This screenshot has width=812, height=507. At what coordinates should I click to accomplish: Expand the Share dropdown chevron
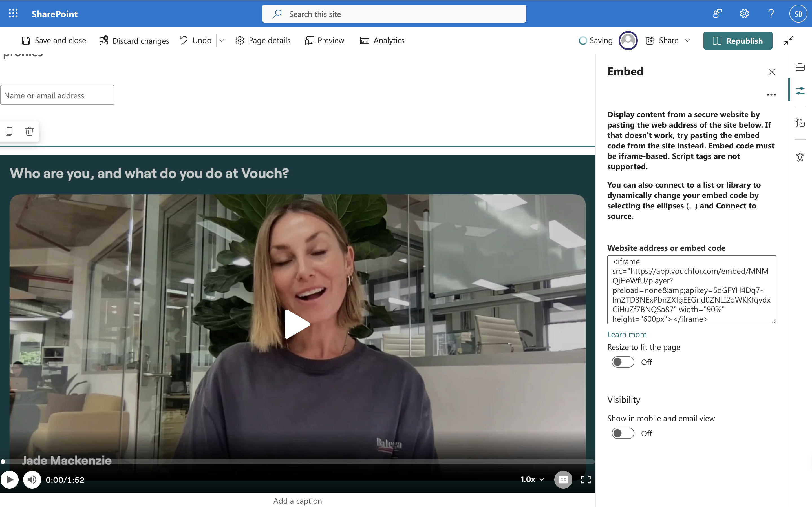click(x=687, y=41)
